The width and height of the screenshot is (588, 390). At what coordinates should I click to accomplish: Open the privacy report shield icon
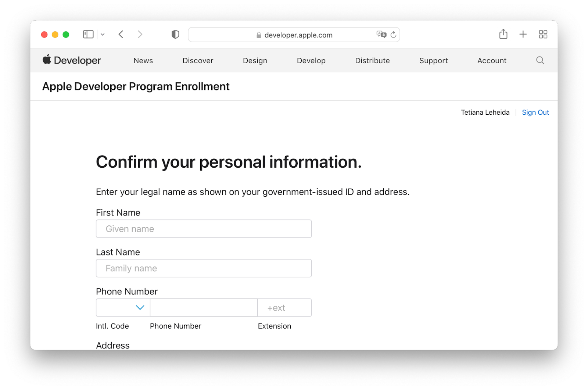pos(175,35)
